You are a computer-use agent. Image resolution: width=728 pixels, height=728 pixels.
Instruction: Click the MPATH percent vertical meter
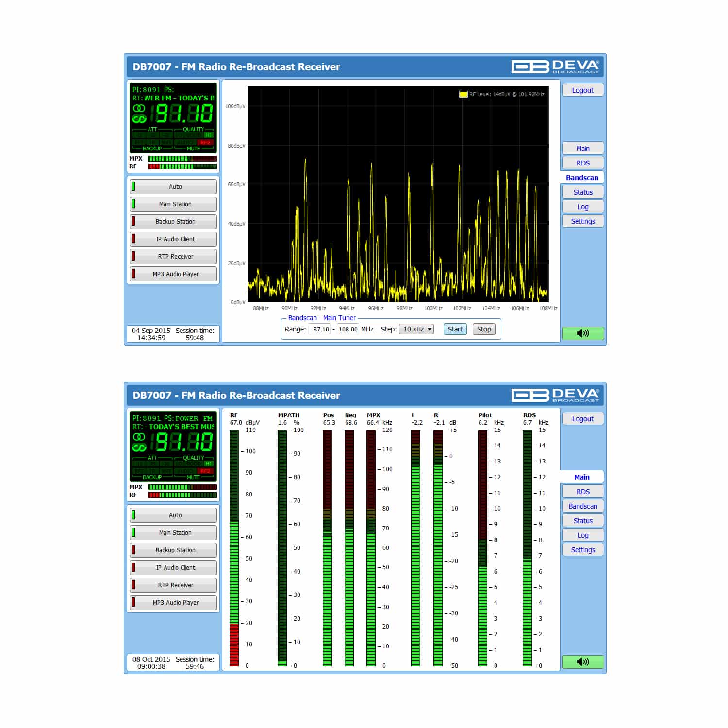[282, 548]
